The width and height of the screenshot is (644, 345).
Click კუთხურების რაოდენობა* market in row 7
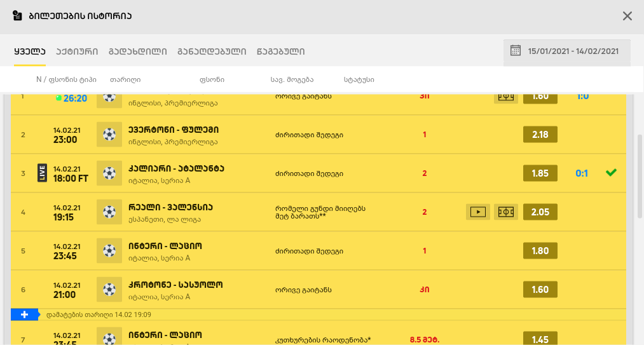(323, 340)
